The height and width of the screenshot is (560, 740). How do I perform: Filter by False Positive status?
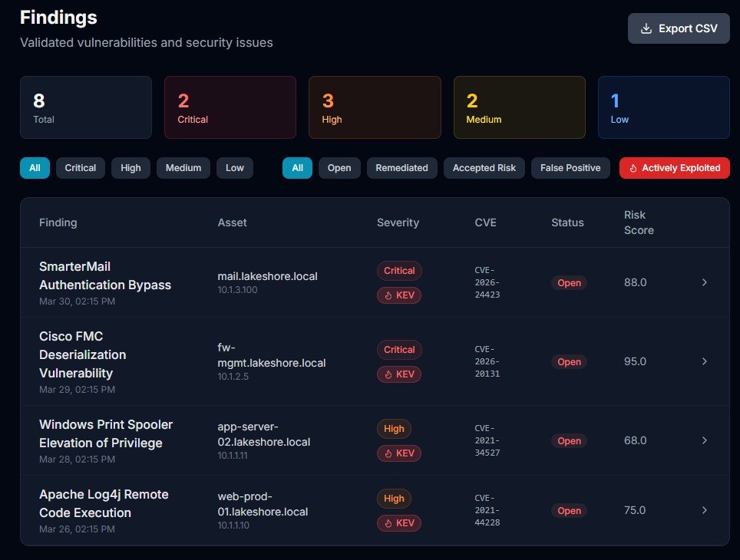pyautogui.click(x=570, y=168)
